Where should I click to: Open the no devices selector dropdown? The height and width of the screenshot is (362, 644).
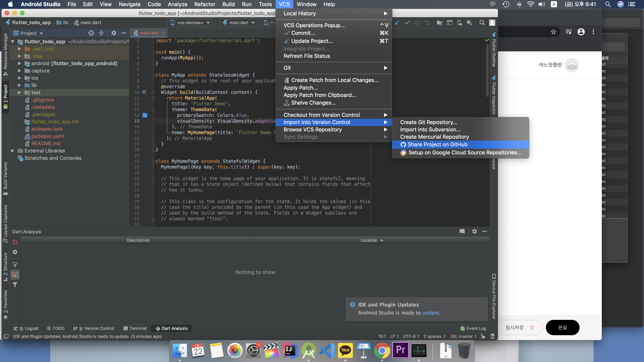(190, 23)
